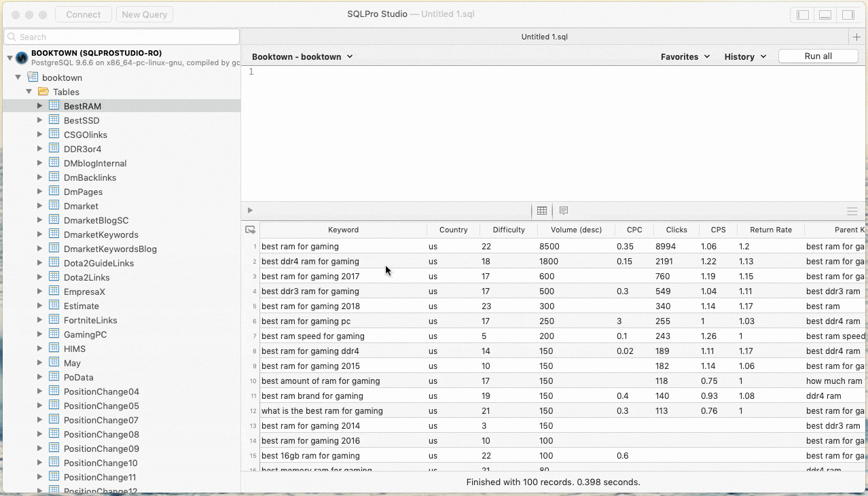Expand the BestRAM table node

(x=39, y=106)
